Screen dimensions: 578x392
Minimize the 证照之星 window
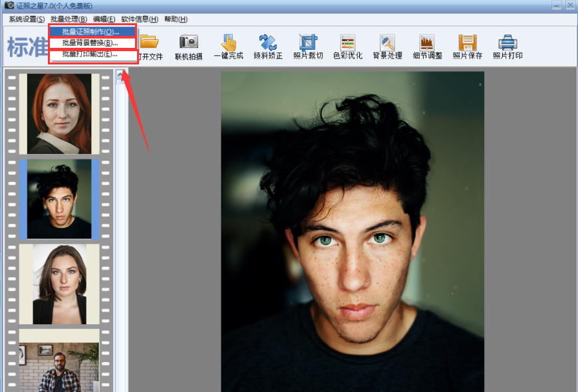pyautogui.click(x=557, y=5)
